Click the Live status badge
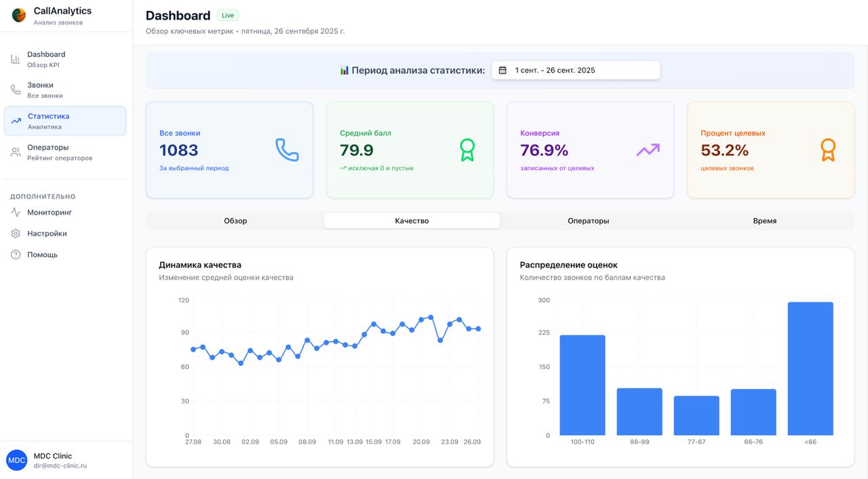 pyautogui.click(x=228, y=16)
